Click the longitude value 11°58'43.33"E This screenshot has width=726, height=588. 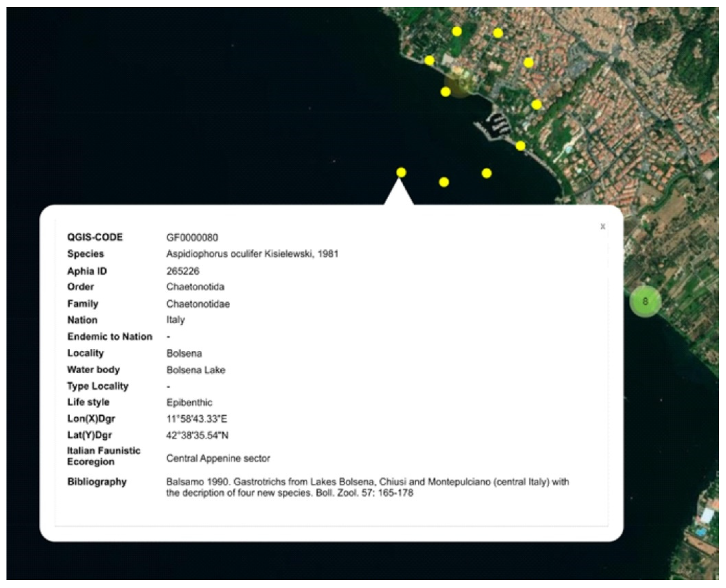197,419
